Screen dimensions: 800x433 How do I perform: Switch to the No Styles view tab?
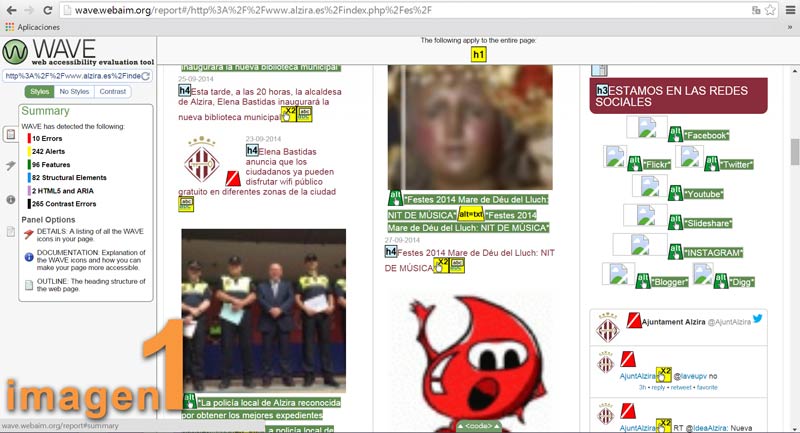pos(74,92)
